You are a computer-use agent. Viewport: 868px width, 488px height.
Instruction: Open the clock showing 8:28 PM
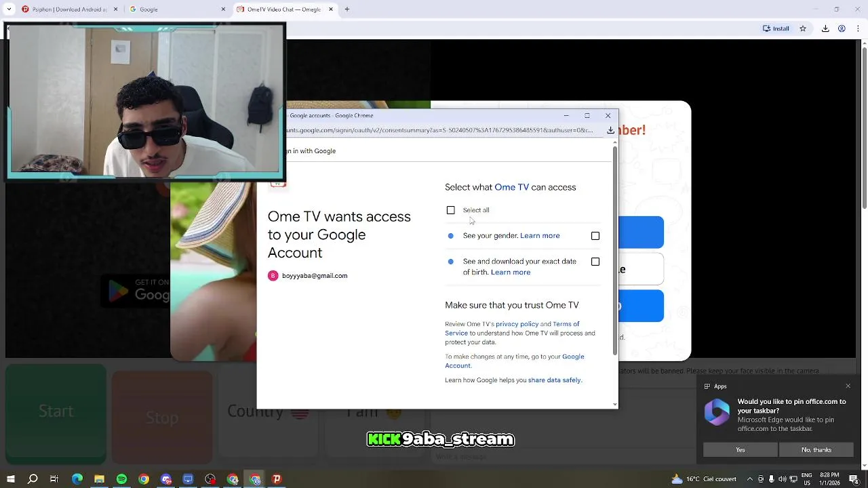pyautogui.click(x=829, y=479)
